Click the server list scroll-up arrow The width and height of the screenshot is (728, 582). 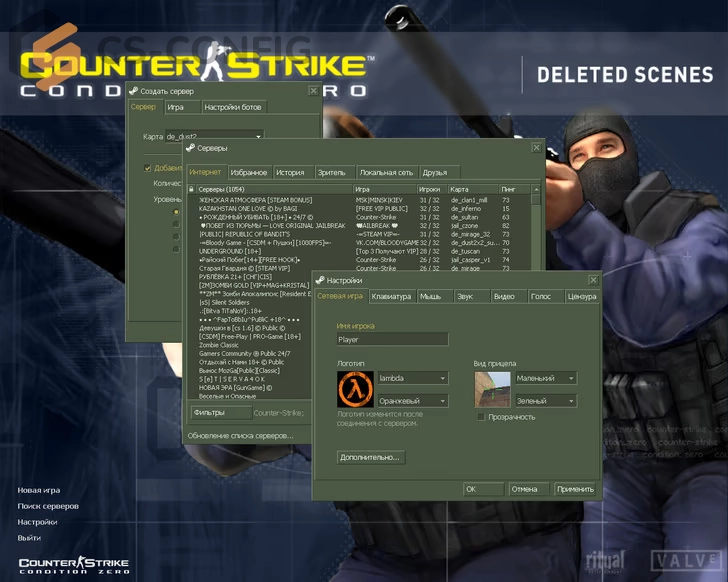pyautogui.click(x=536, y=189)
